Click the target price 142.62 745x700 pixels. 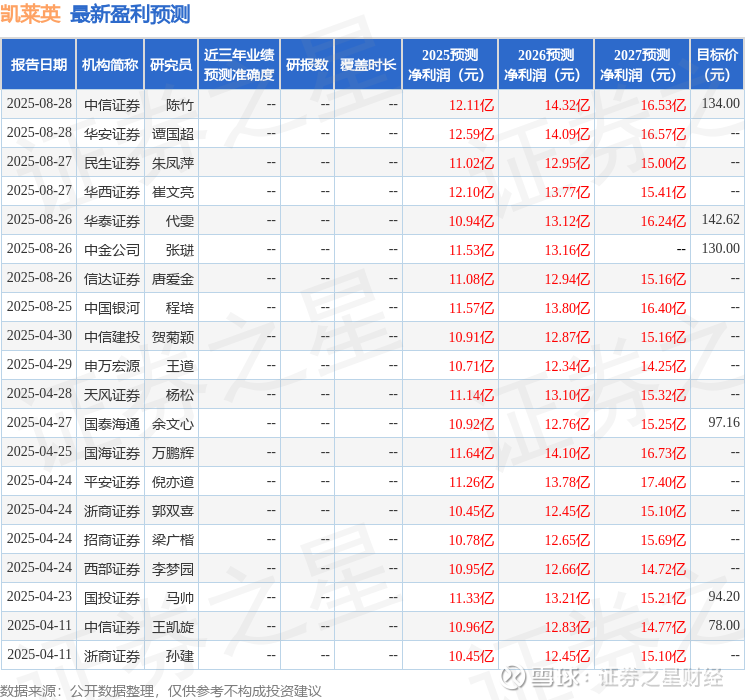[721, 219]
